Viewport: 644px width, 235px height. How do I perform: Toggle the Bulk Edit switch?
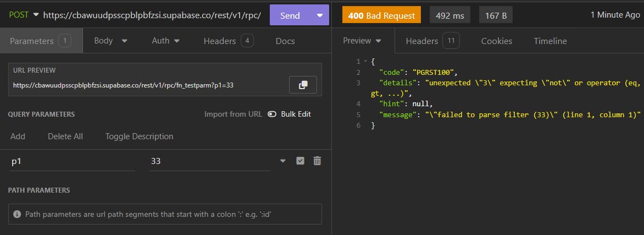tap(272, 114)
